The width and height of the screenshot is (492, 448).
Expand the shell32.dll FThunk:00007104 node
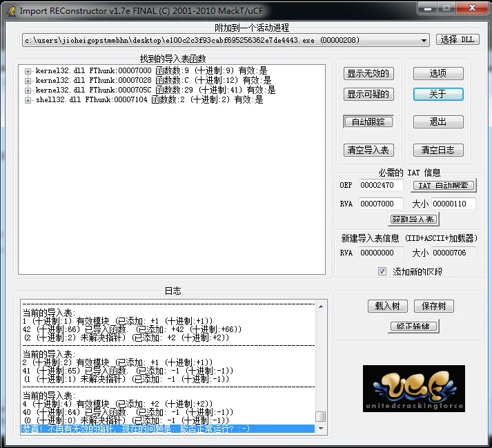point(28,100)
